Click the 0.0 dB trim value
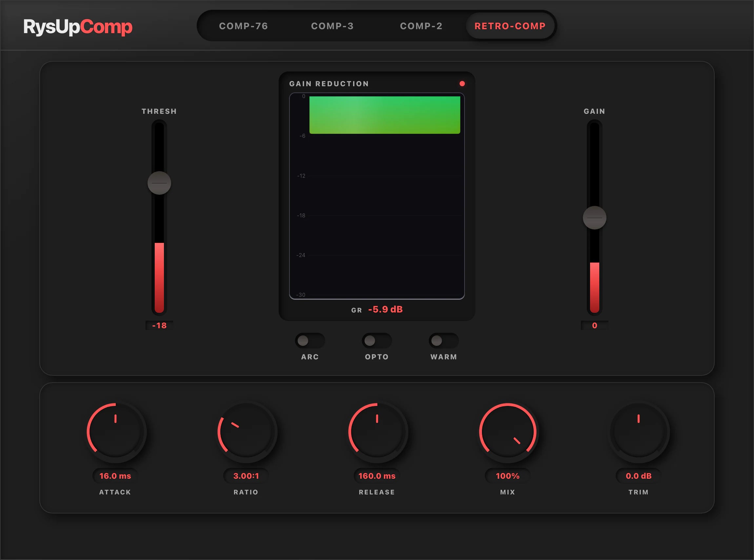The image size is (754, 560). click(639, 476)
